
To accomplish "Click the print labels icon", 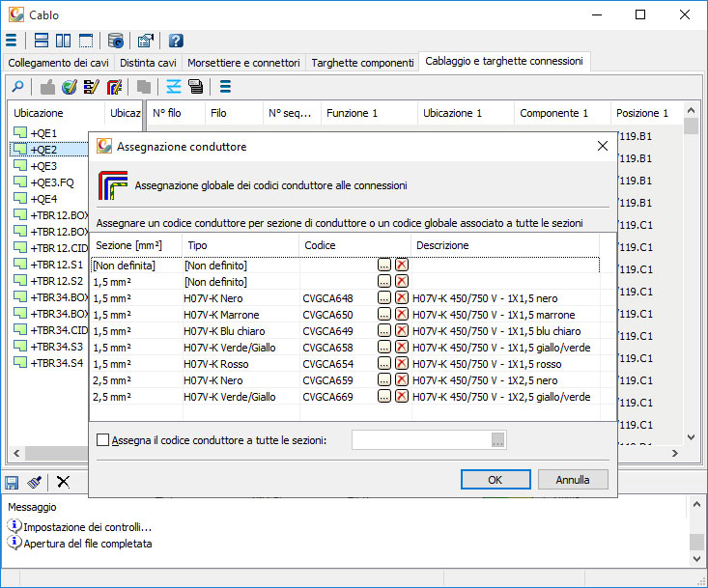I will (x=196, y=86).
